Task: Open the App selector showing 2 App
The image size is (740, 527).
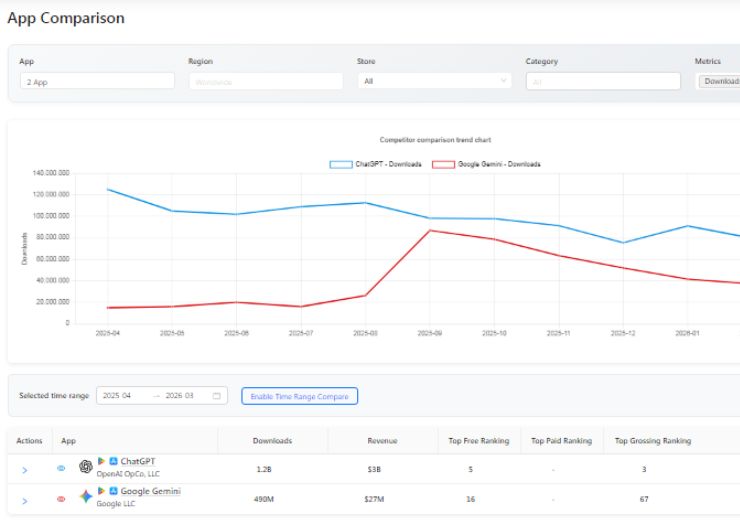Action: [x=97, y=82]
